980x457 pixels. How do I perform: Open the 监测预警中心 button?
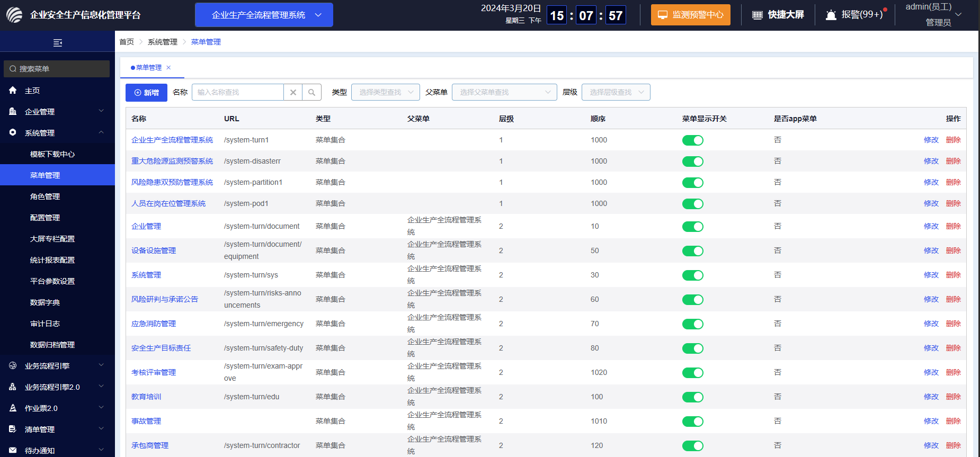tap(691, 15)
